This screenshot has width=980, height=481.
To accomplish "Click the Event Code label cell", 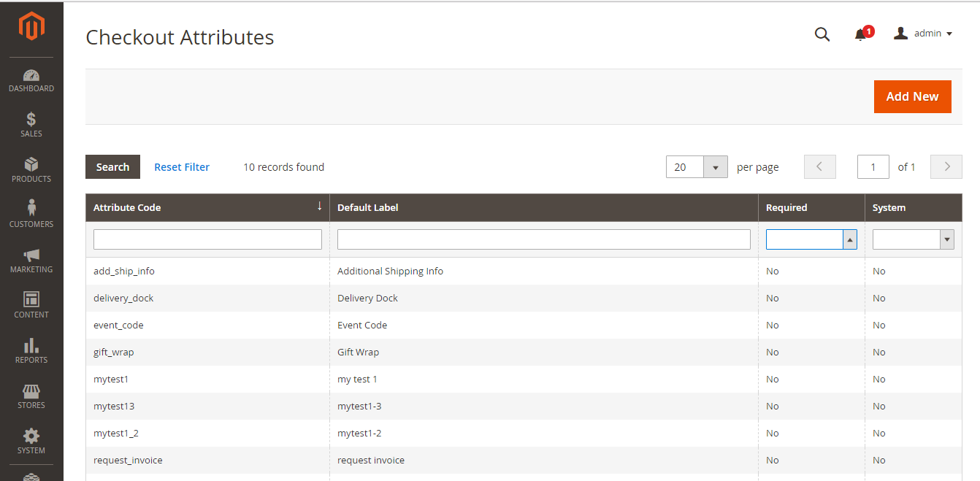I will [543, 325].
